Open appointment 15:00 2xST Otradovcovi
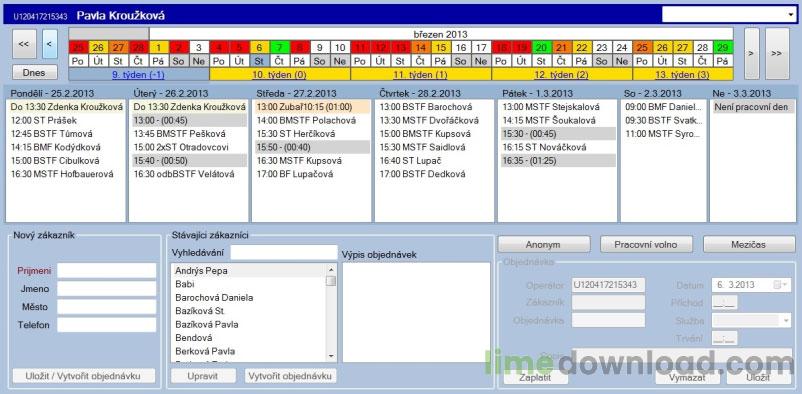The image size is (802, 394). click(x=189, y=147)
